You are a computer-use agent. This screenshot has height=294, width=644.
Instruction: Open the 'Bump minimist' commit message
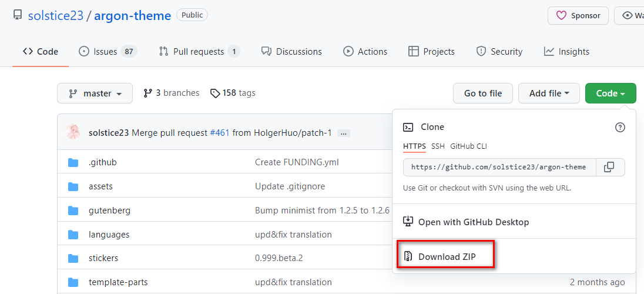(322, 211)
